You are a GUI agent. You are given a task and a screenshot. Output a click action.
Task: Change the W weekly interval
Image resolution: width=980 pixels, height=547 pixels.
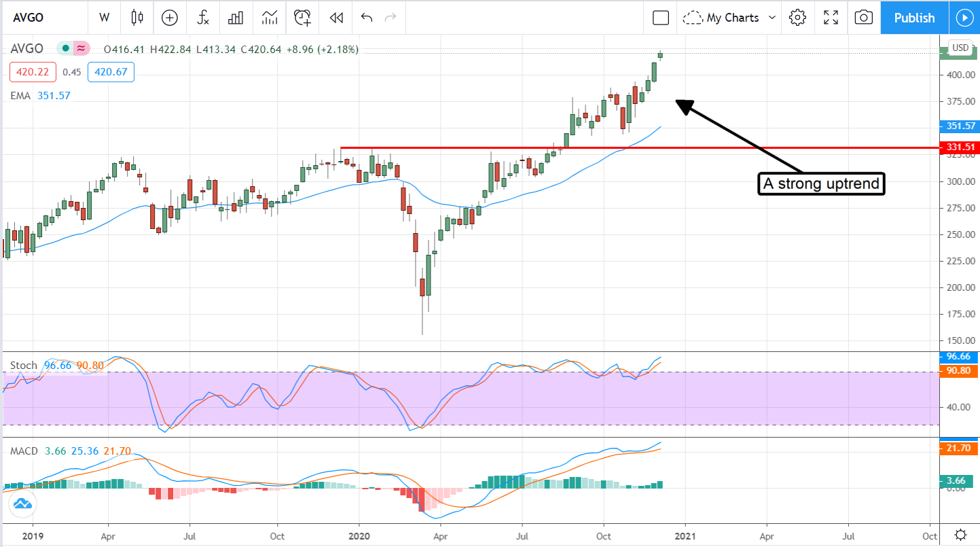pos(104,18)
